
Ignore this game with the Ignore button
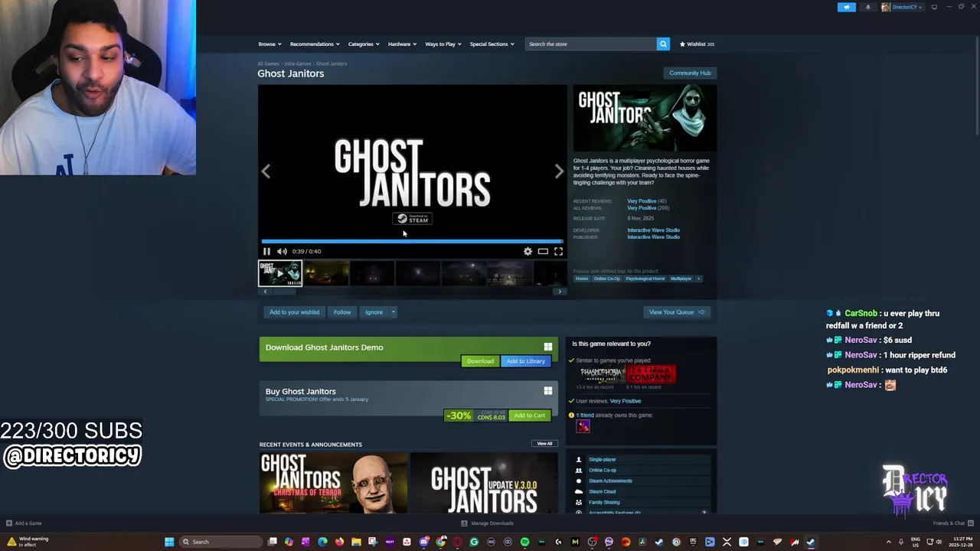(374, 312)
